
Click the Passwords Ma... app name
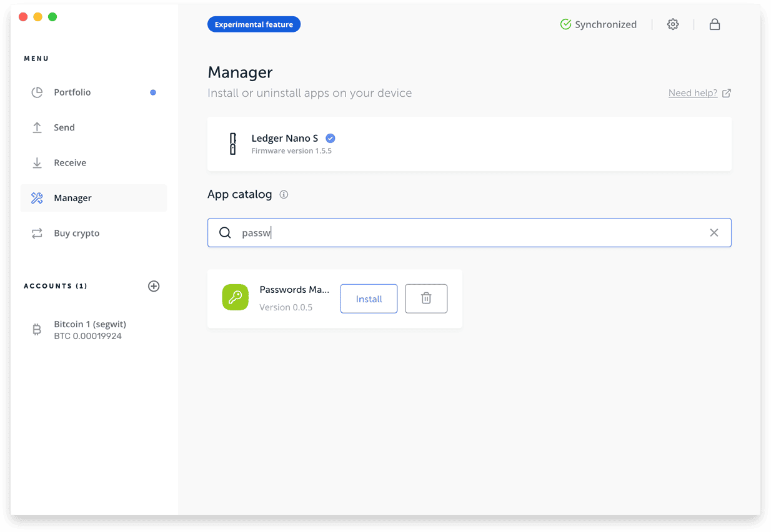click(294, 290)
